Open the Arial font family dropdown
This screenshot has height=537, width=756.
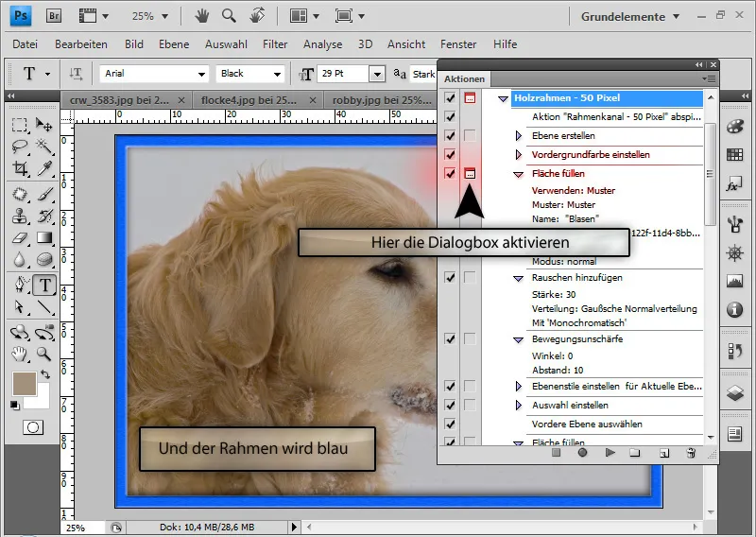pyautogui.click(x=201, y=74)
